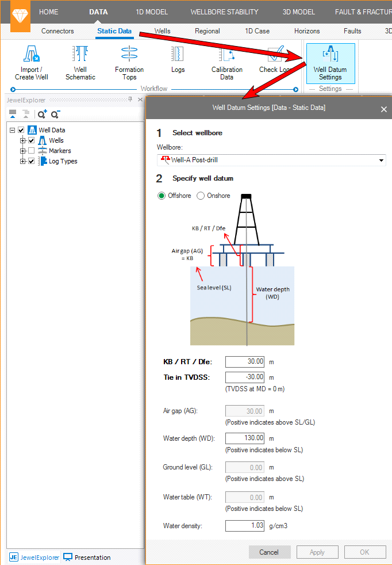Open the Well Schematic tool
The height and width of the screenshot is (565, 392).
click(80, 62)
